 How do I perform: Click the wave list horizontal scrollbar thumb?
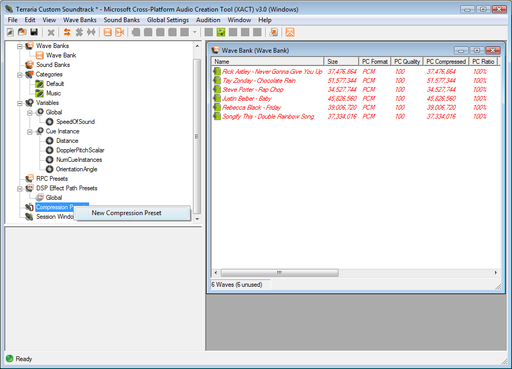click(280, 273)
